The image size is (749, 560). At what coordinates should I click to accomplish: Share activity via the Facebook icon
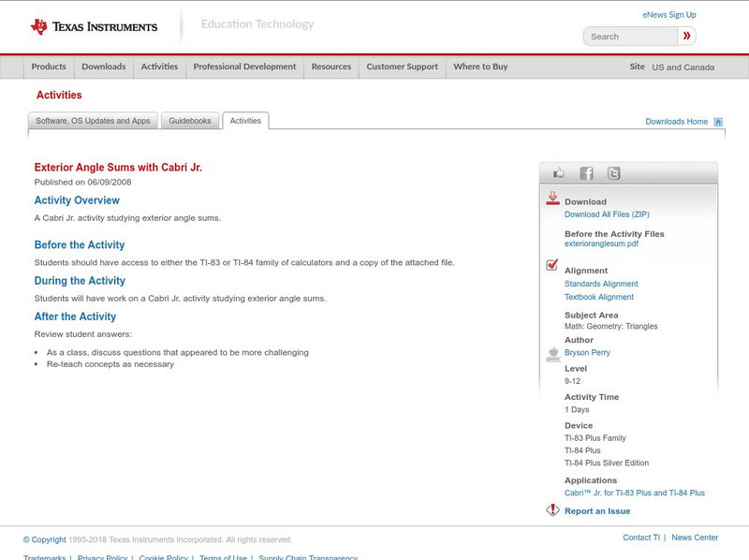coord(586,173)
